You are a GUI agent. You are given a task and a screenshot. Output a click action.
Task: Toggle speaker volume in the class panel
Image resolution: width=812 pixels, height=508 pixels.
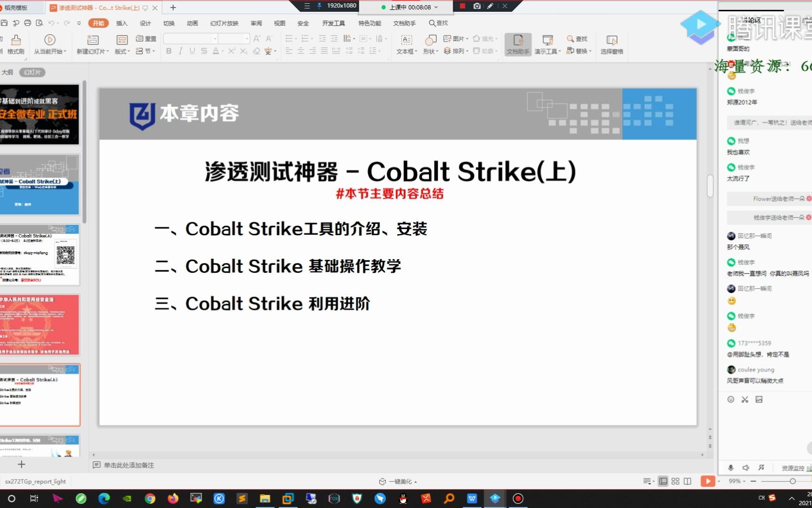coord(746,468)
